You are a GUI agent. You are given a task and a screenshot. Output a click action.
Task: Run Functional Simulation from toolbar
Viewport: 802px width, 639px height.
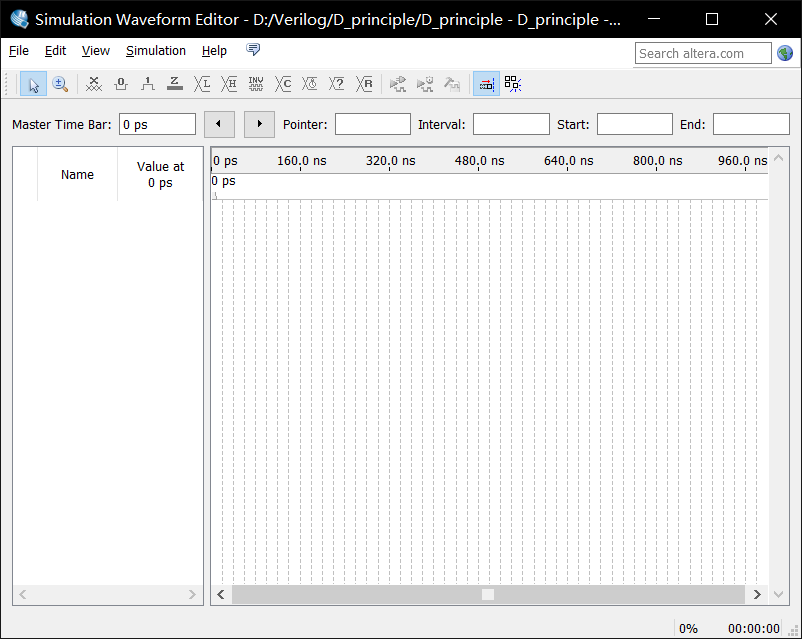[x=397, y=84]
